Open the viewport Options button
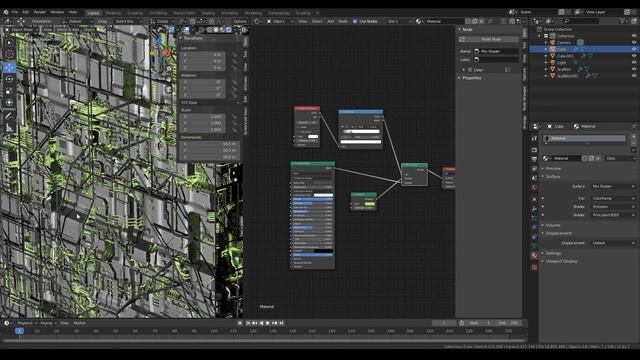Image resolution: width=640 pixels, height=360 pixels. coord(240,21)
